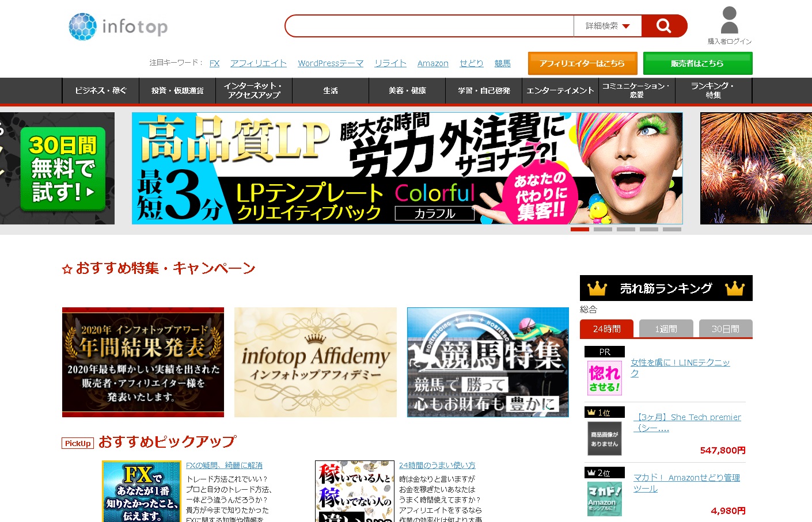
Task: Focus the search input field
Action: (x=430, y=26)
